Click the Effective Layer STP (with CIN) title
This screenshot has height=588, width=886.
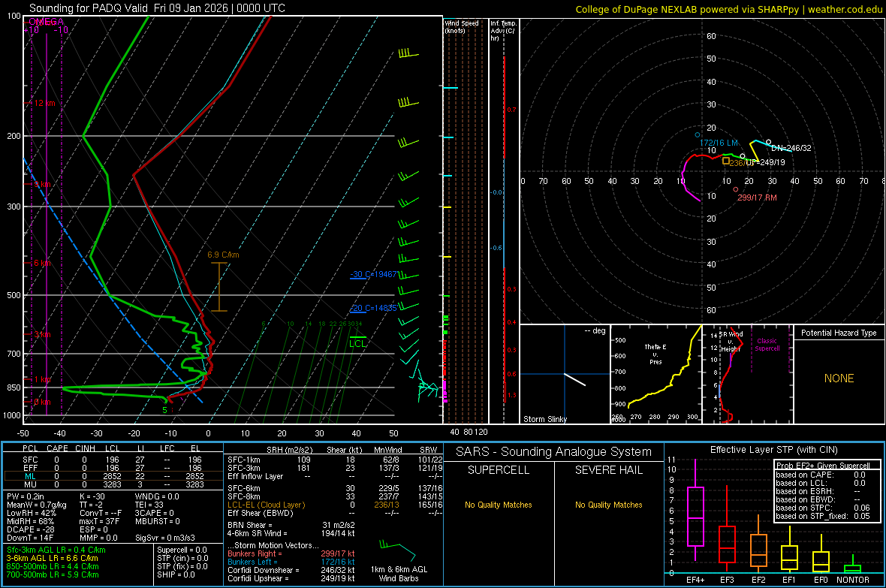click(773, 450)
